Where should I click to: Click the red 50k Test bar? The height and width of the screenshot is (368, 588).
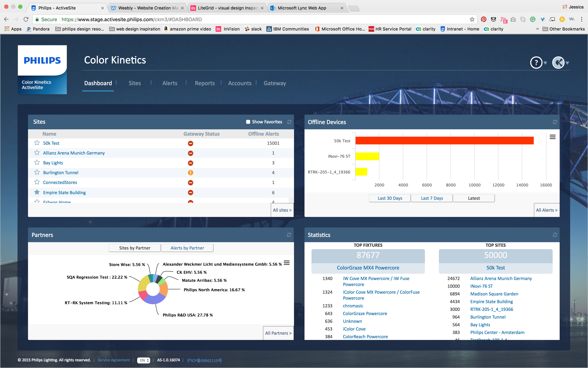click(x=444, y=140)
